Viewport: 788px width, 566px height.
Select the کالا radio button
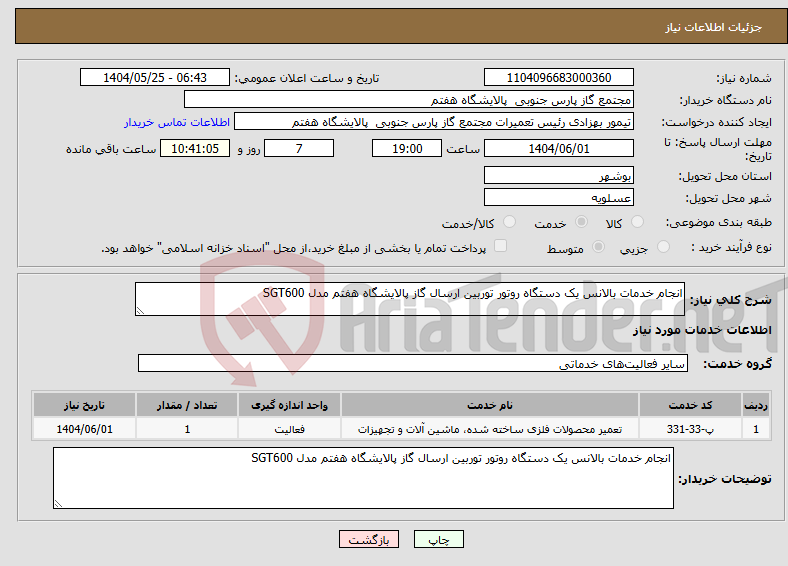pos(637,222)
